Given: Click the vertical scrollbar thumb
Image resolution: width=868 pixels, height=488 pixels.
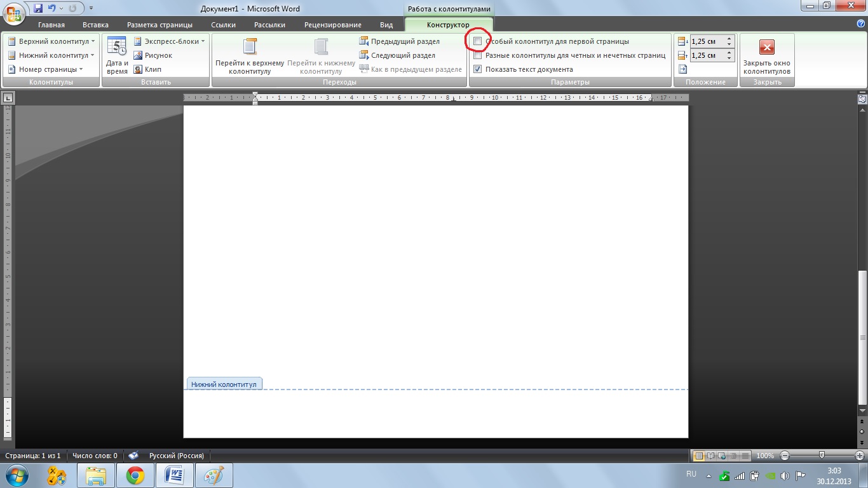Looking at the screenshot, I should [862, 337].
